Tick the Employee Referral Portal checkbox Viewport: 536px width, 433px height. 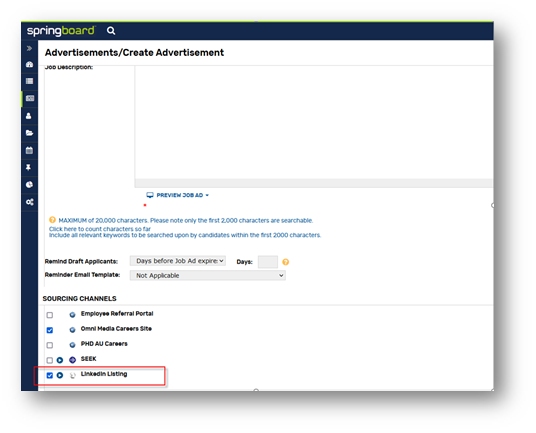pyautogui.click(x=50, y=315)
